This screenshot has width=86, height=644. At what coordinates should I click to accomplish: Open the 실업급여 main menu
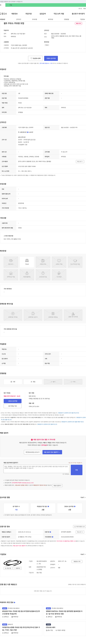click(x=43, y=14)
